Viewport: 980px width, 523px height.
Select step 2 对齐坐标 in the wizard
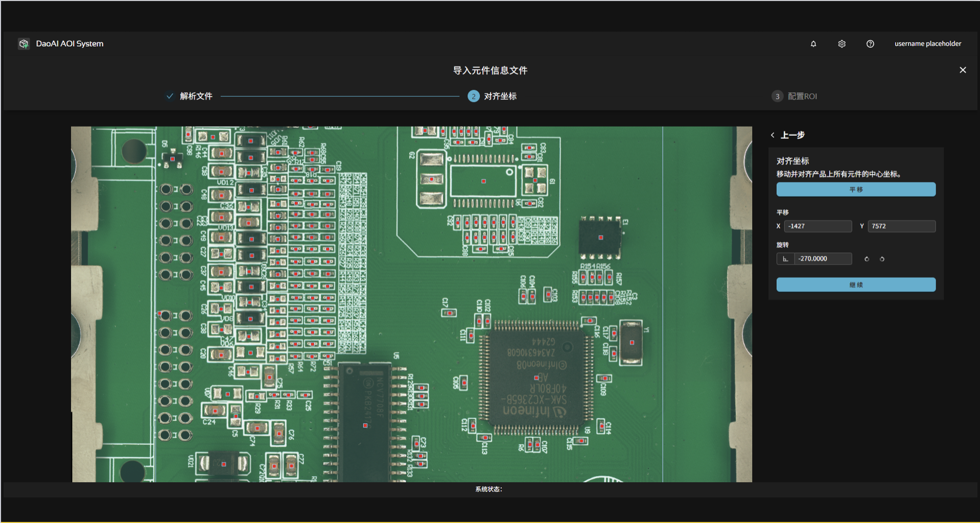[491, 96]
